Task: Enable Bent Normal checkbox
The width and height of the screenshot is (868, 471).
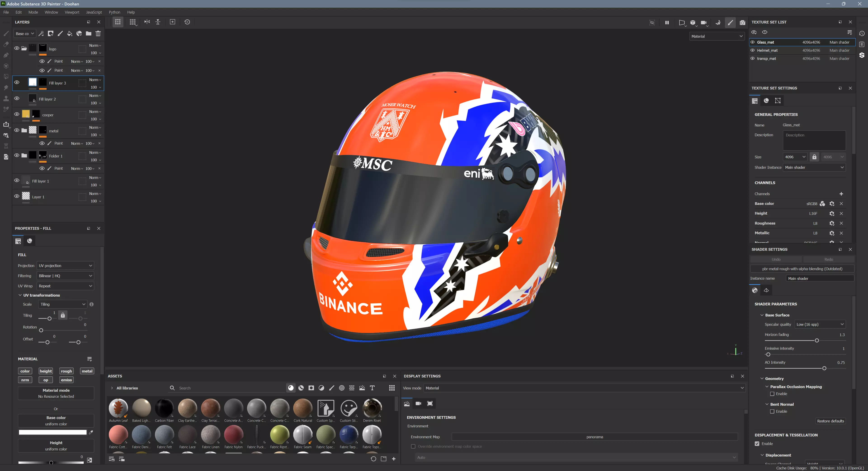Action: click(x=772, y=411)
